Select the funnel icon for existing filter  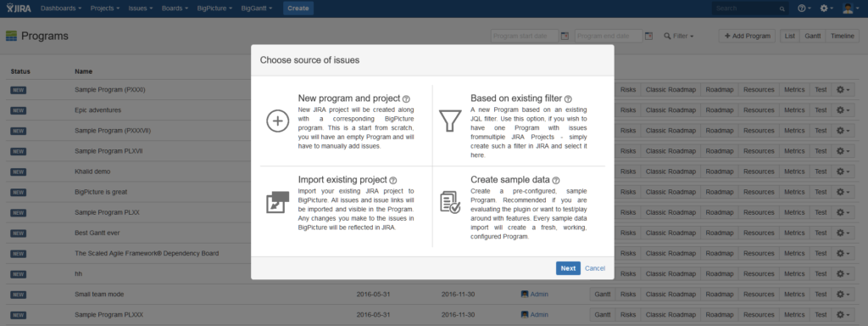[x=449, y=121]
